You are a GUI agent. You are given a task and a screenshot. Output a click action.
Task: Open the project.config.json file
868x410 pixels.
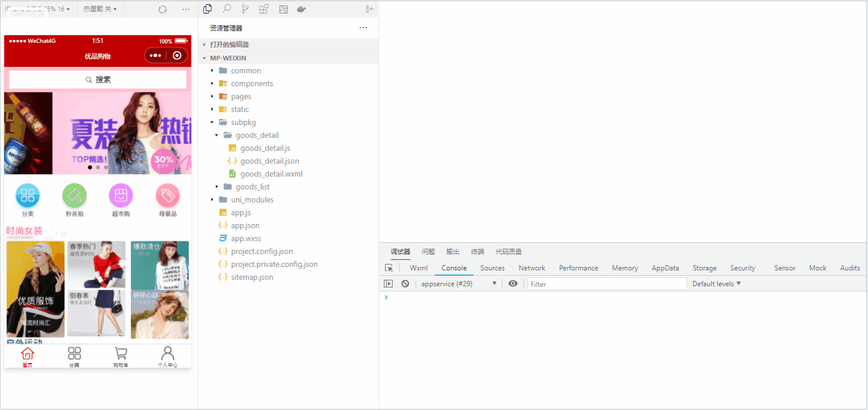(x=261, y=252)
